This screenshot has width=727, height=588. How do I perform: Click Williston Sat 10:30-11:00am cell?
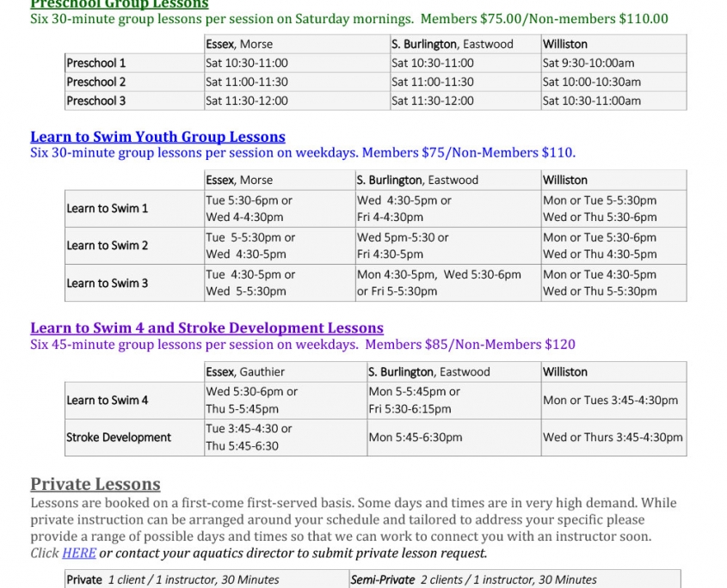(x=613, y=101)
